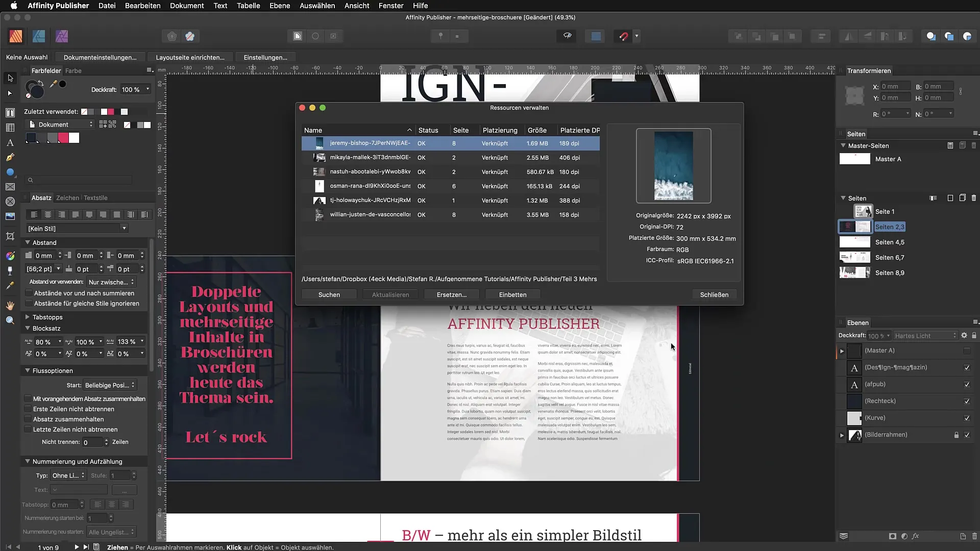Image resolution: width=980 pixels, height=551 pixels.
Task: Open Dokumenteinstellungen... from context bar
Action: click(100, 58)
